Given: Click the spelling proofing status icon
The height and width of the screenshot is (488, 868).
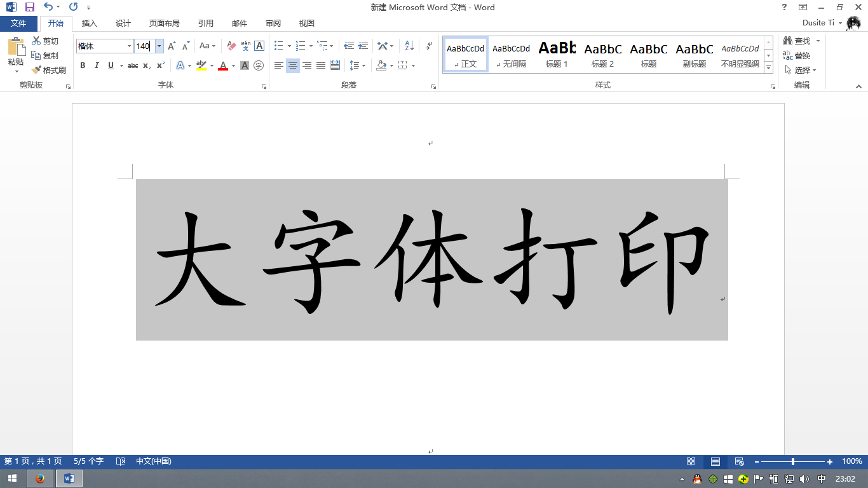Looking at the screenshot, I should pos(121,461).
